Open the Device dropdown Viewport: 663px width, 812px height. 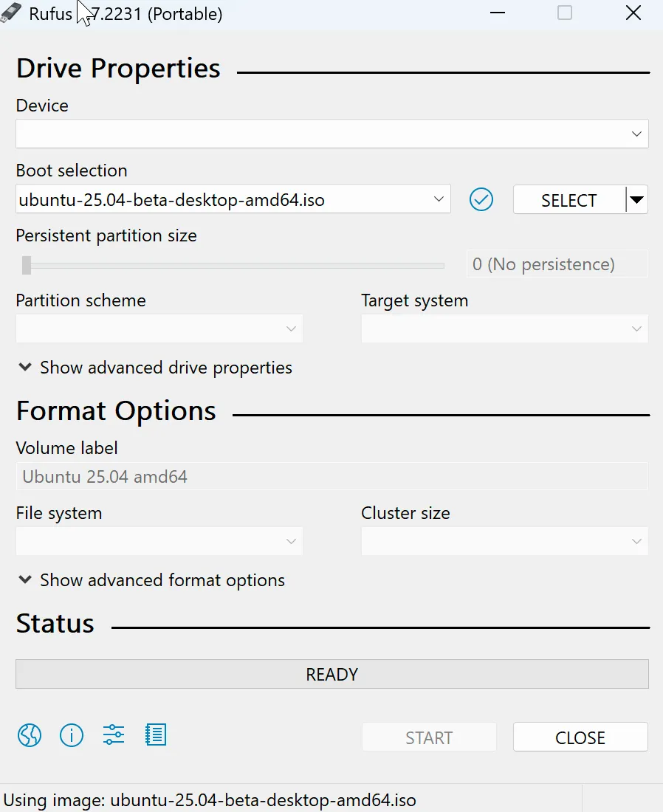(x=331, y=134)
